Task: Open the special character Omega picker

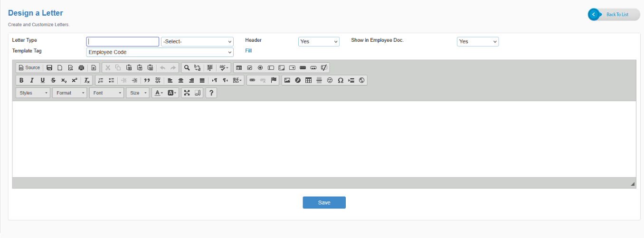Action: tap(341, 80)
